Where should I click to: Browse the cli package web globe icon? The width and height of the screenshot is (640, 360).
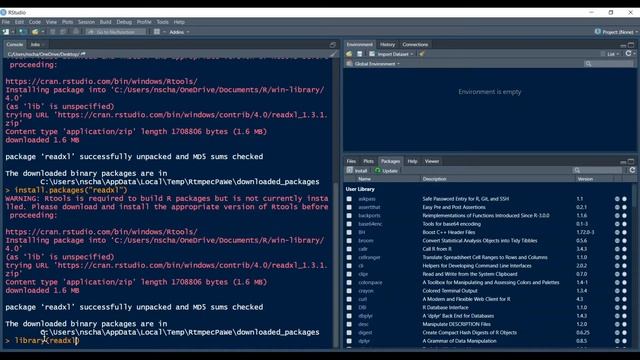[x=617, y=266]
